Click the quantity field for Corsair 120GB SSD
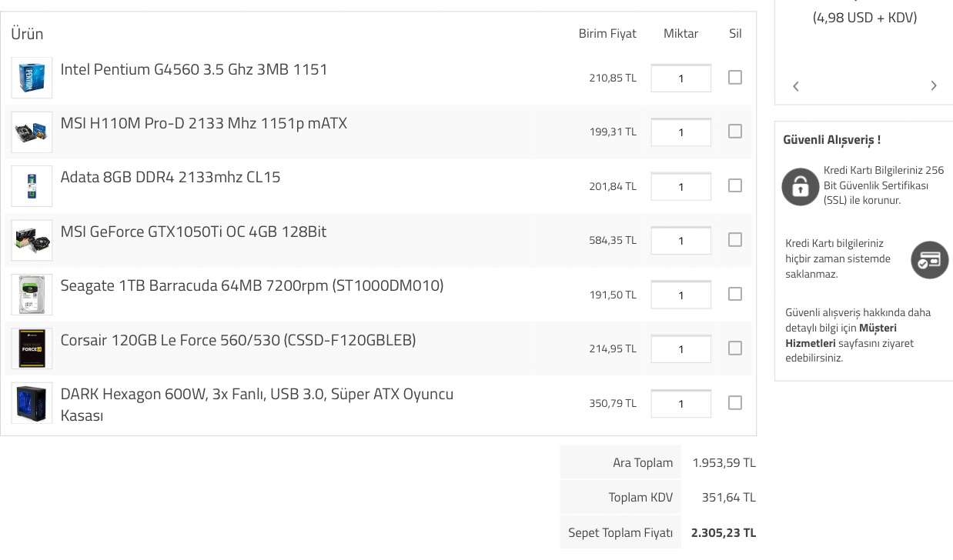Image resolution: width=953 pixels, height=560 pixels. 680,349
